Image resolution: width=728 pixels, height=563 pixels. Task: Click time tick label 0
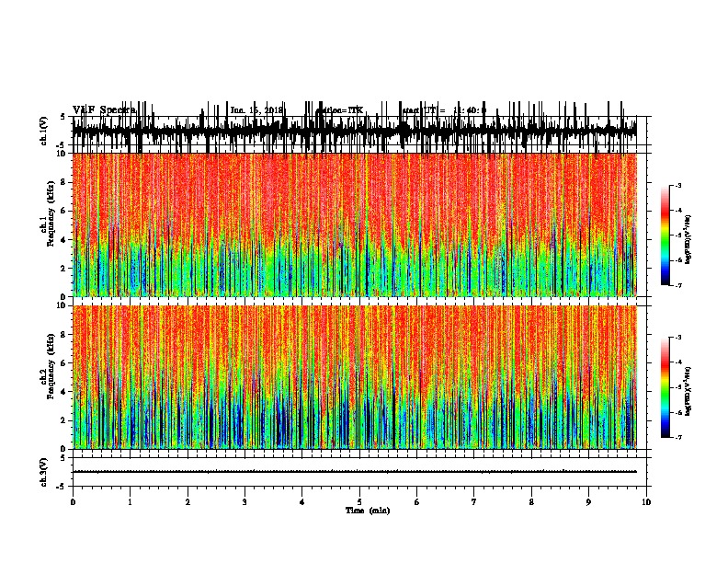73,502
